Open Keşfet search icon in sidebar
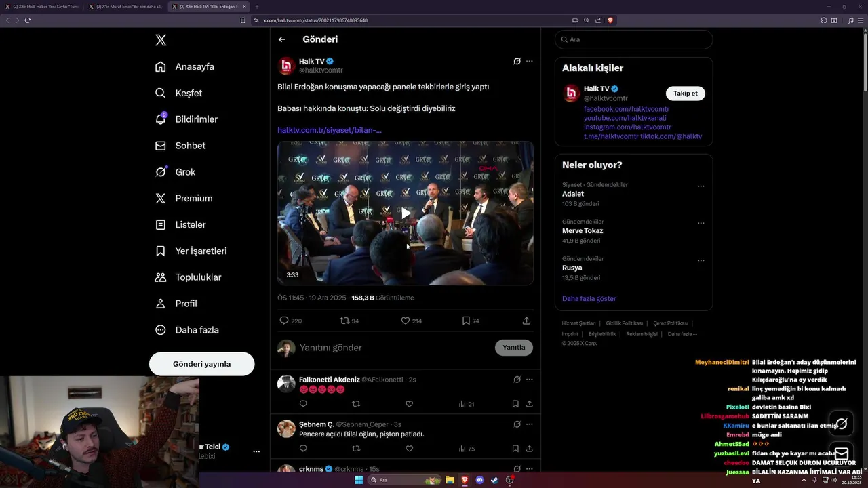The width and height of the screenshot is (868, 488). [x=161, y=93]
